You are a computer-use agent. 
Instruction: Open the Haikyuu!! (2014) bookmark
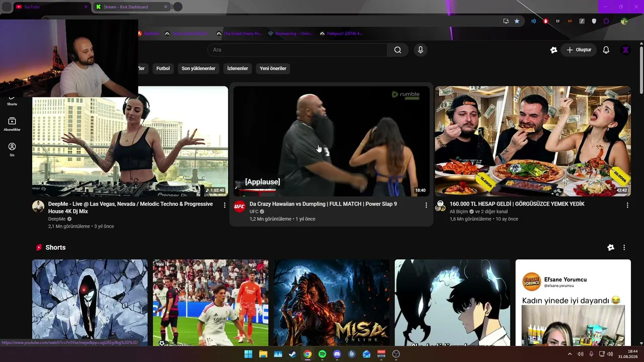341,34
